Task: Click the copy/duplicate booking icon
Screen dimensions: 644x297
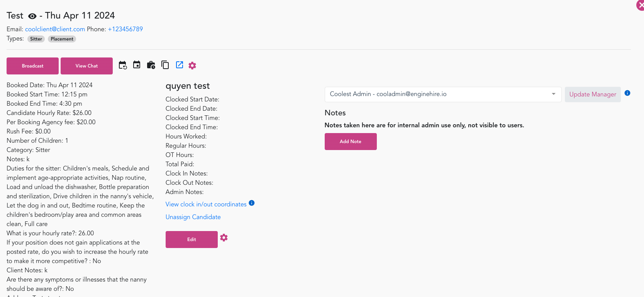Action: 165,65
